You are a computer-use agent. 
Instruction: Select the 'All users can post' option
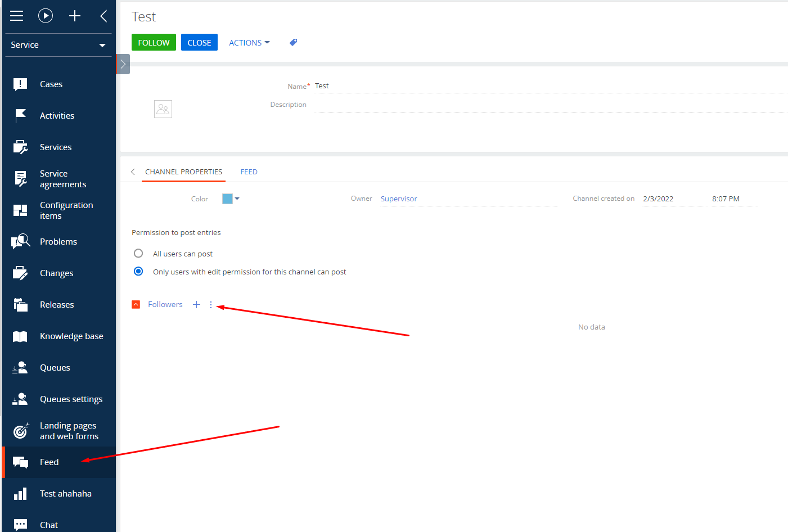tap(138, 254)
